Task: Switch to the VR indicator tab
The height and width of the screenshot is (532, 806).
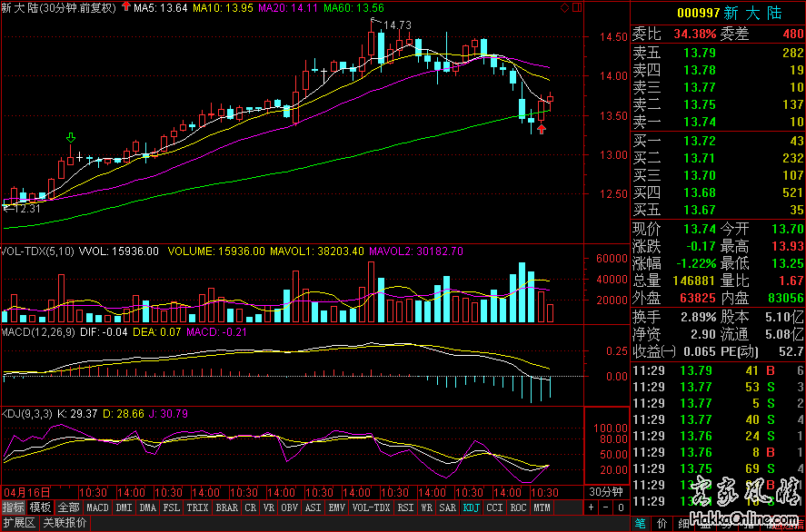Action: click(269, 507)
